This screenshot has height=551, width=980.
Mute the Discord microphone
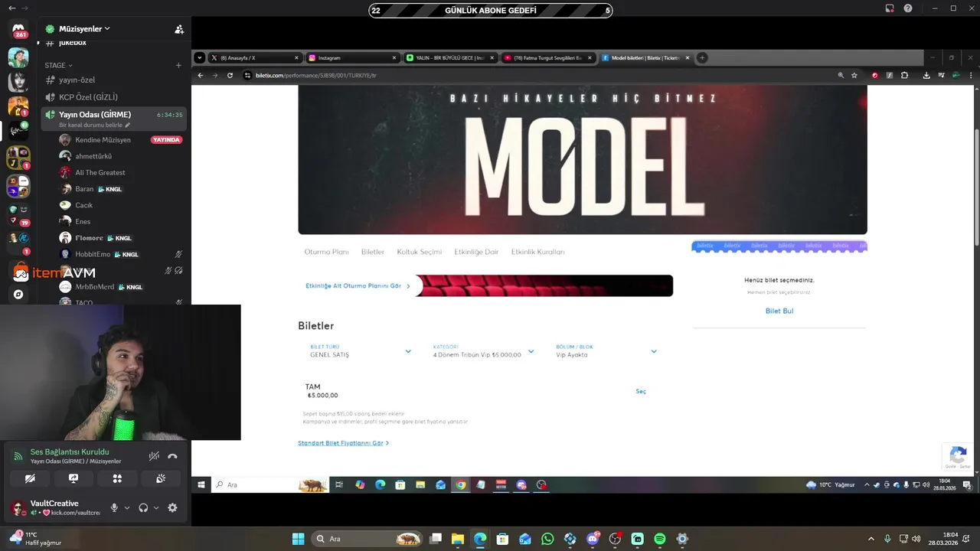click(x=114, y=507)
